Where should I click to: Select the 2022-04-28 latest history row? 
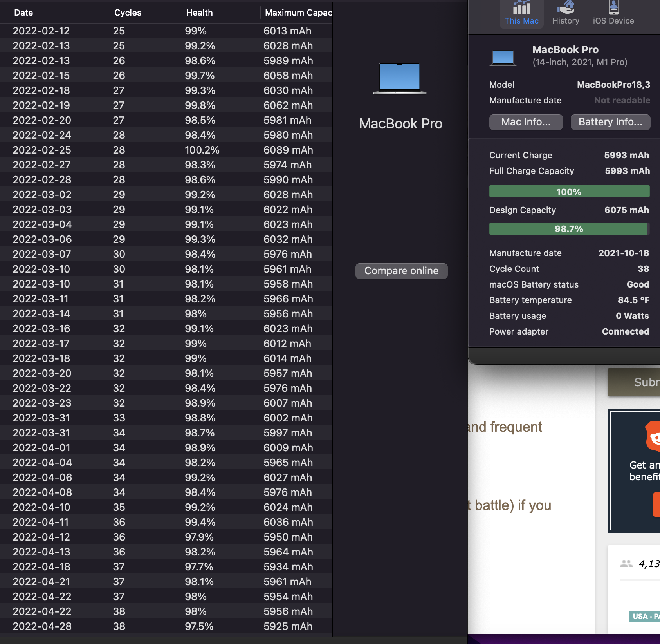pyautogui.click(x=166, y=626)
